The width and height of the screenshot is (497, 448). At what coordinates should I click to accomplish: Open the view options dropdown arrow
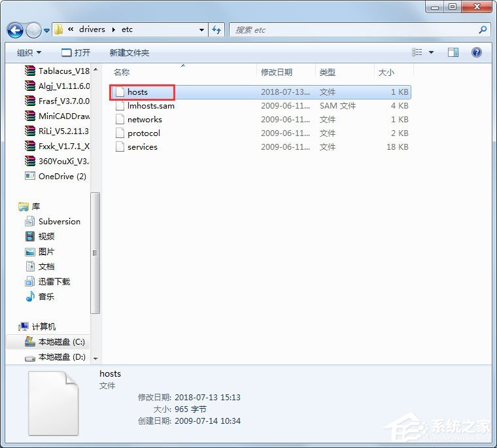pyautogui.click(x=431, y=52)
